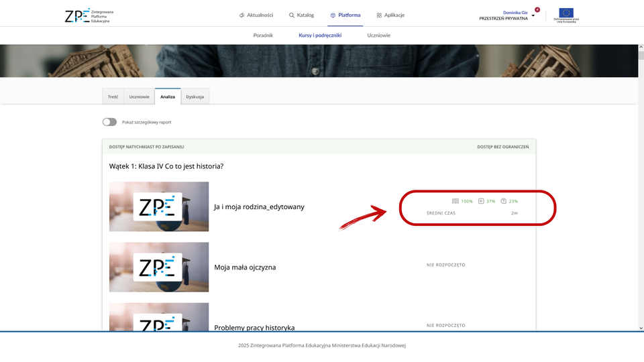The width and height of the screenshot is (644, 362).
Task: Click the megaphone icon beside Aktualności
Action: pyautogui.click(x=241, y=15)
